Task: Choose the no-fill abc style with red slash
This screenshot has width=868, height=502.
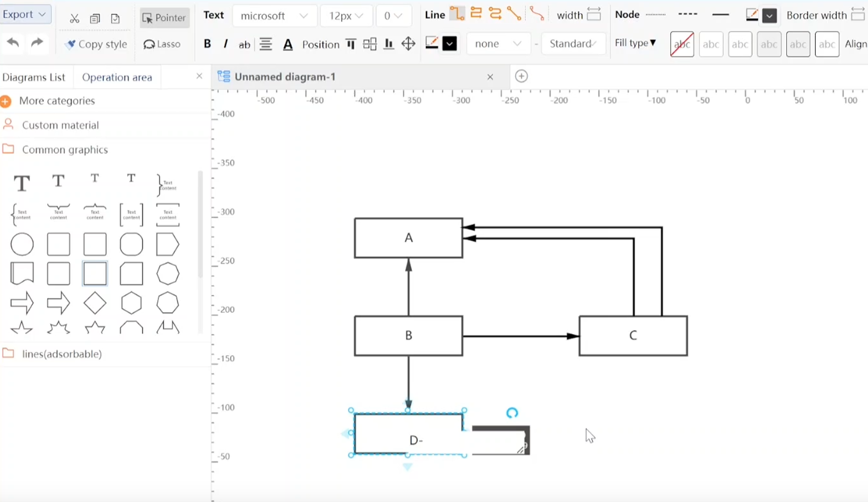Action: coord(682,44)
